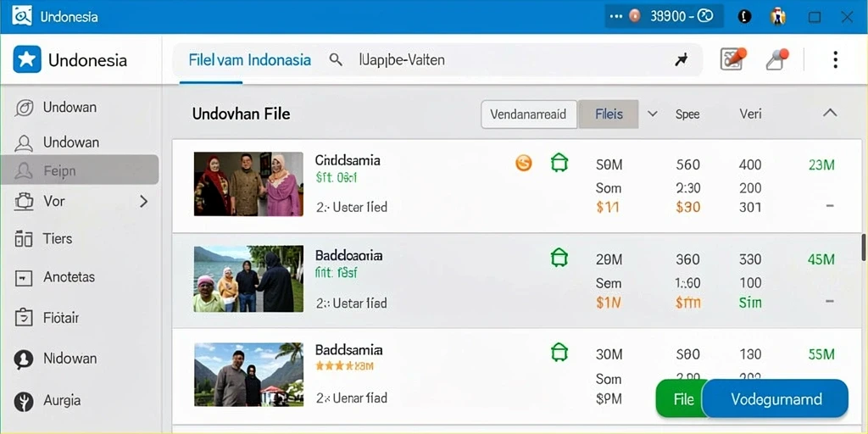868x434 pixels.
Task: Select the Filelvam Indonasia tab
Action: (x=250, y=60)
